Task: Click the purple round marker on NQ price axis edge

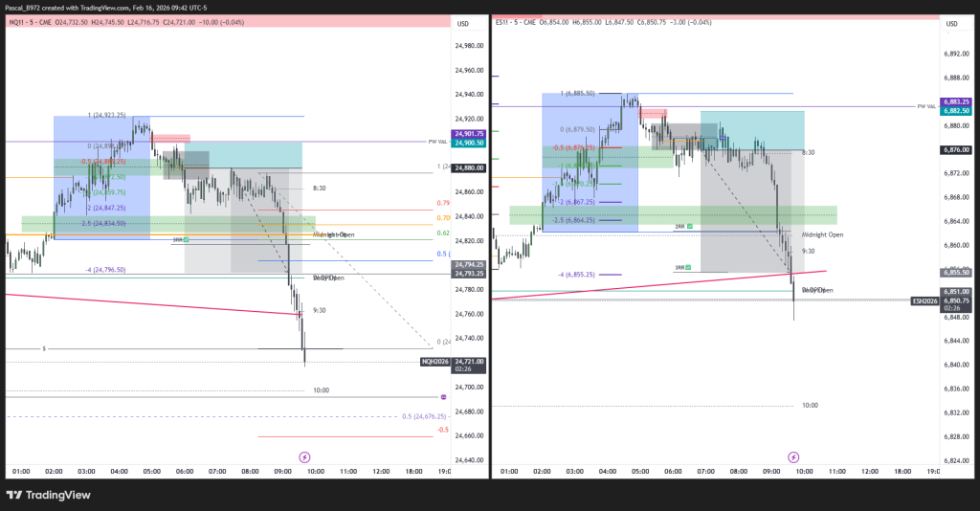Action: click(x=443, y=397)
